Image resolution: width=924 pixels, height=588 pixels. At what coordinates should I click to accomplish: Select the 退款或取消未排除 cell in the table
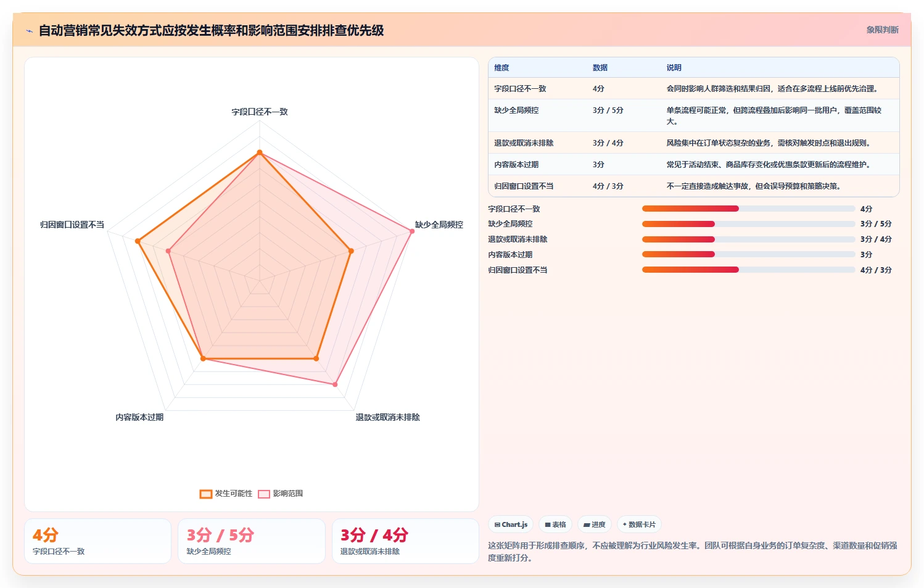coord(524,143)
